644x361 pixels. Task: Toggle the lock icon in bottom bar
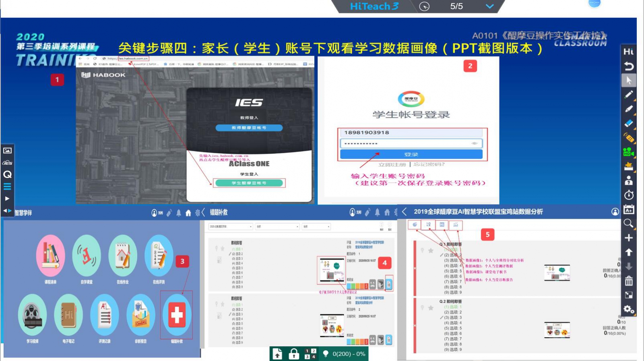pos(294,354)
